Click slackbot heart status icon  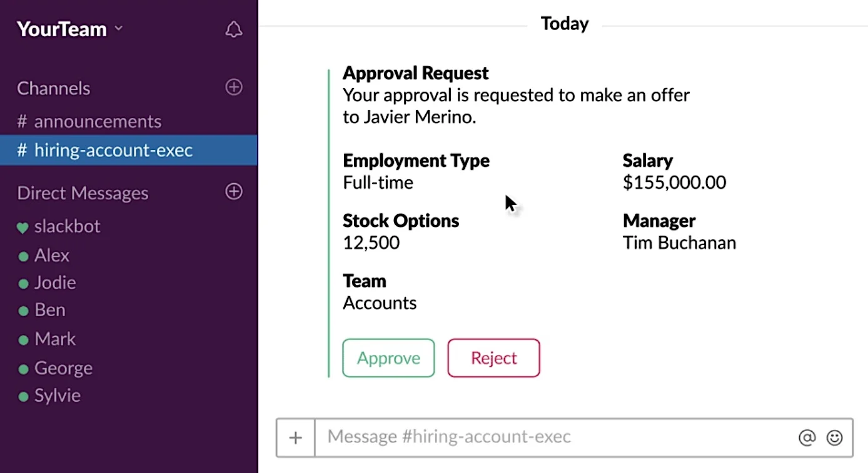pyautogui.click(x=23, y=228)
